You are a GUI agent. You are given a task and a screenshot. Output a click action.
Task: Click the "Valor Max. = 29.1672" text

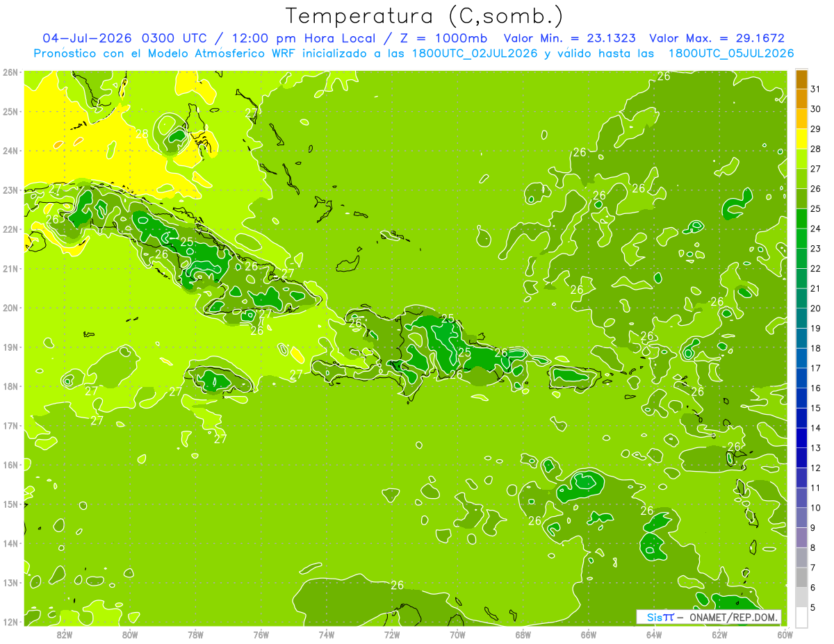pyautogui.click(x=717, y=38)
